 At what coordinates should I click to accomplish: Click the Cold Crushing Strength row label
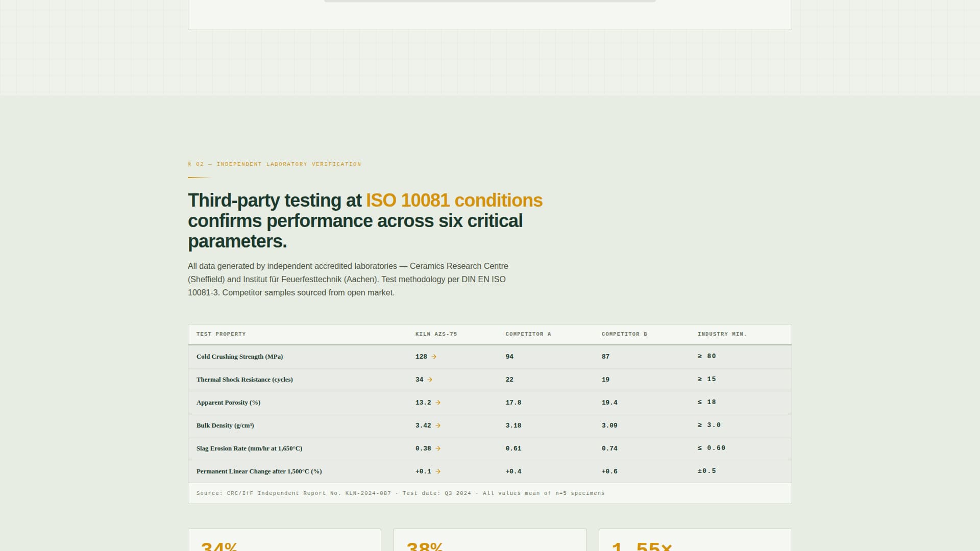tap(239, 357)
